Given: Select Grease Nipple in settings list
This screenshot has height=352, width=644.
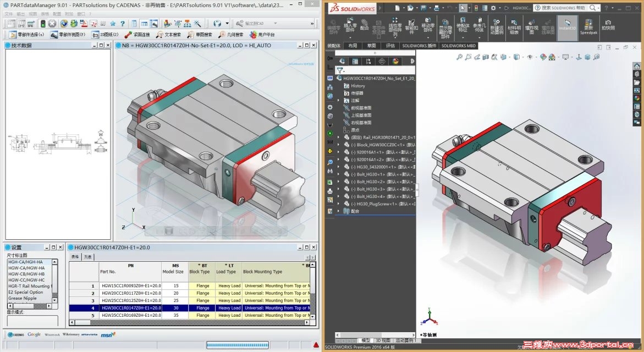Looking at the screenshot, I should point(22,298).
